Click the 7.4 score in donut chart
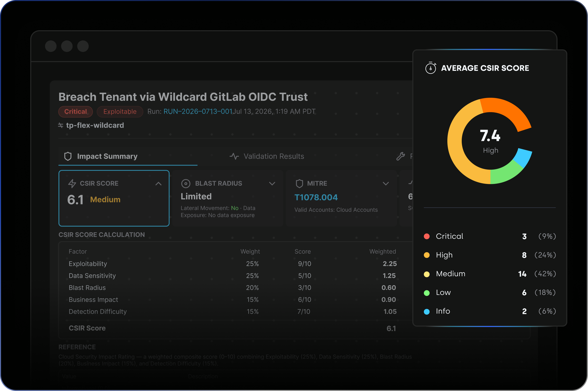Screen dimensions: 588x391 click(490, 136)
